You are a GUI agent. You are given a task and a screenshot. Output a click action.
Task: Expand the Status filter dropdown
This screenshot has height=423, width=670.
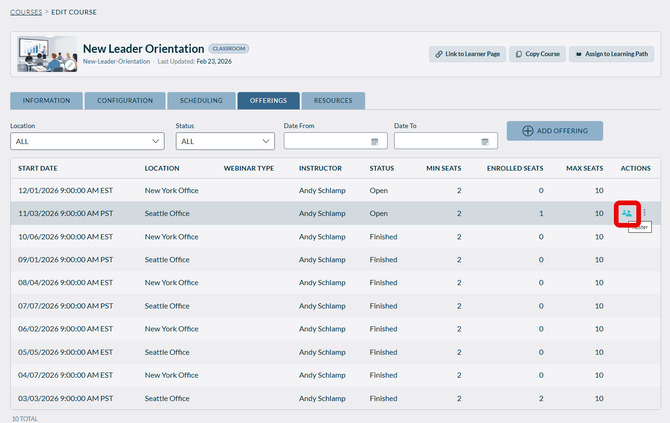[x=225, y=141]
